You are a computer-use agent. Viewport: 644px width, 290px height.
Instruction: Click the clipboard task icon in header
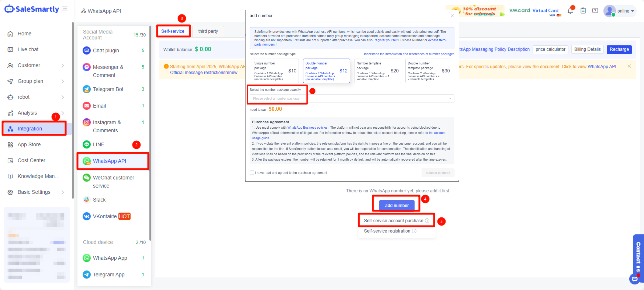[x=583, y=11]
